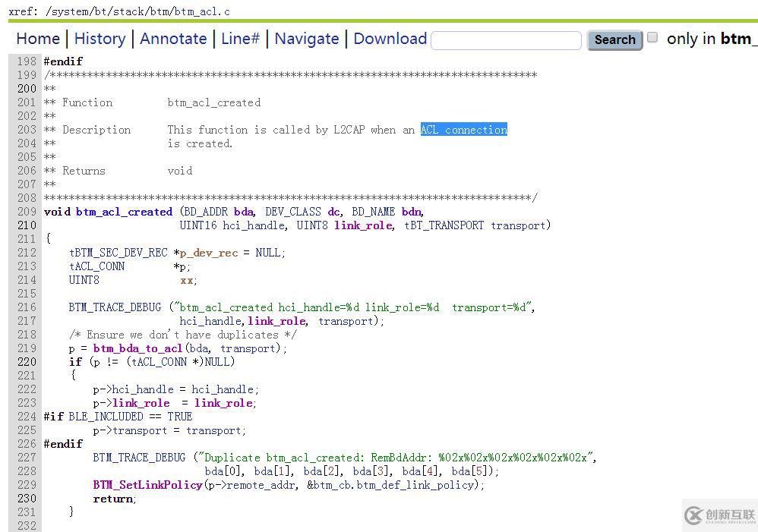The width and height of the screenshot is (758, 532).
Task: Click line number 220
Action: [27, 362]
